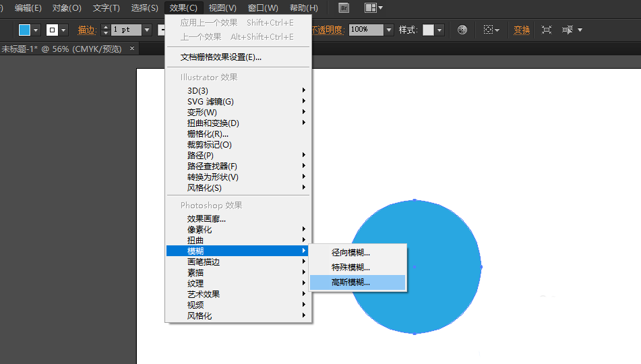Expand the SVG 滤镜(G) submenu
This screenshot has height=364, width=641.
point(238,101)
